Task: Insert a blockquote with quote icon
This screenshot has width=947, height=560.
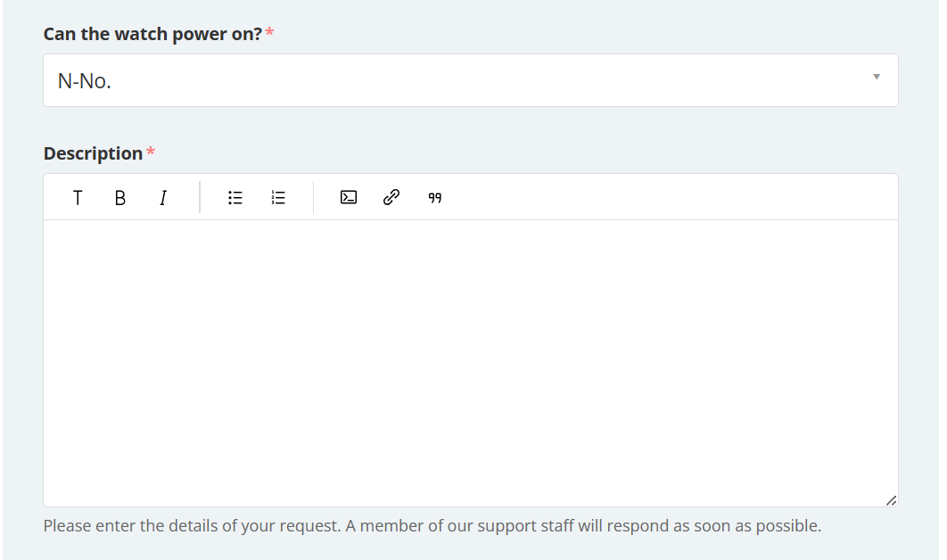Action: point(435,198)
